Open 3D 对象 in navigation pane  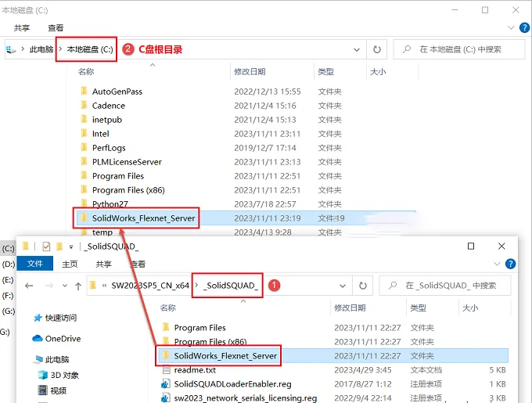(x=64, y=375)
